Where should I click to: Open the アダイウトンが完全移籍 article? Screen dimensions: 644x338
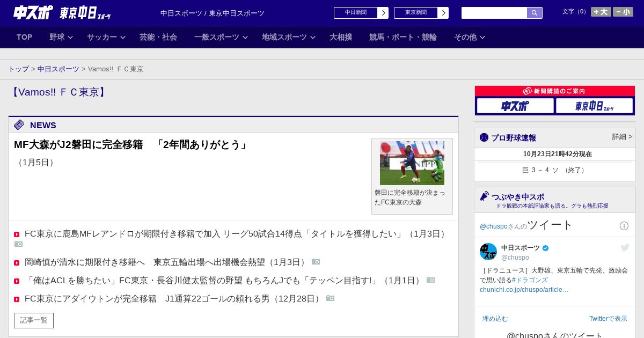click(174, 299)
